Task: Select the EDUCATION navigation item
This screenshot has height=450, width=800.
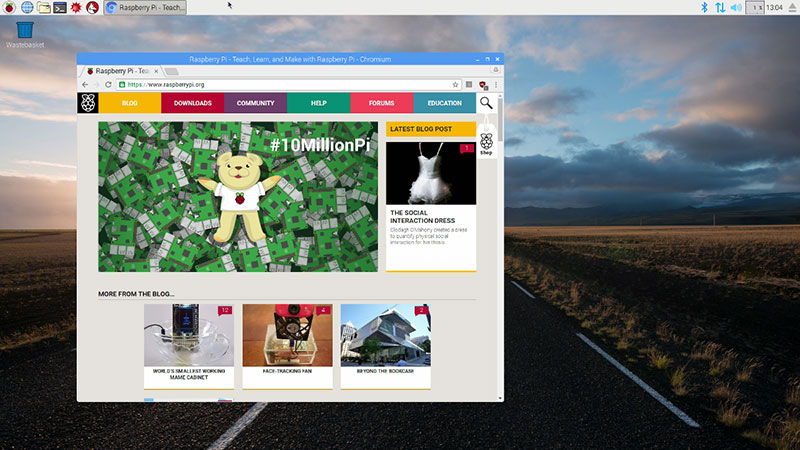Action: click(x=444, y=103)
